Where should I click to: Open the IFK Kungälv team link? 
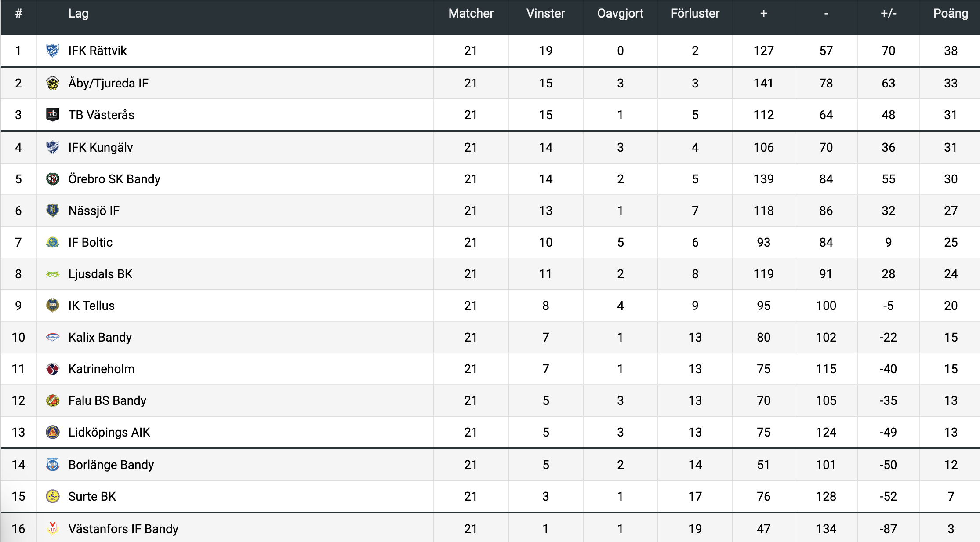[101, 147]
